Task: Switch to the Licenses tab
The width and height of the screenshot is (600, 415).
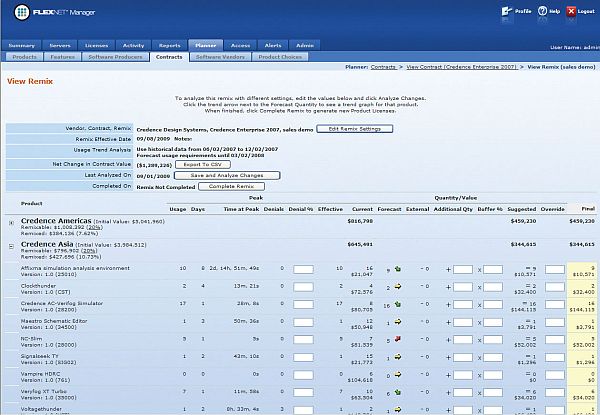Action: (x=96, y=46)
